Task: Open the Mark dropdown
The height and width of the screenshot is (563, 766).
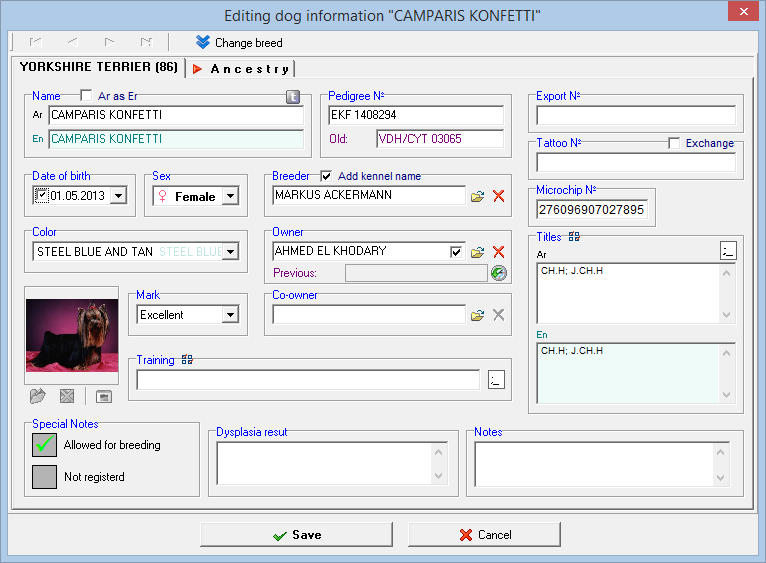Action: [x=230, y=315]
